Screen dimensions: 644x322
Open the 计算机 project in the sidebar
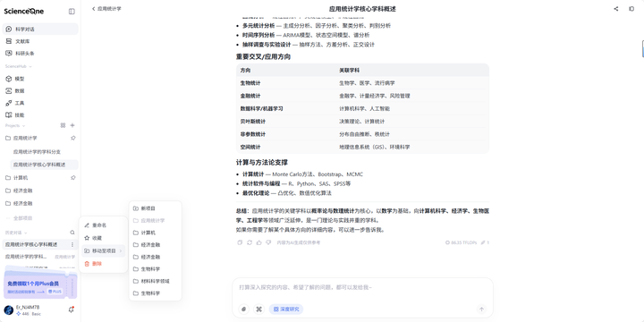(21, 178)
